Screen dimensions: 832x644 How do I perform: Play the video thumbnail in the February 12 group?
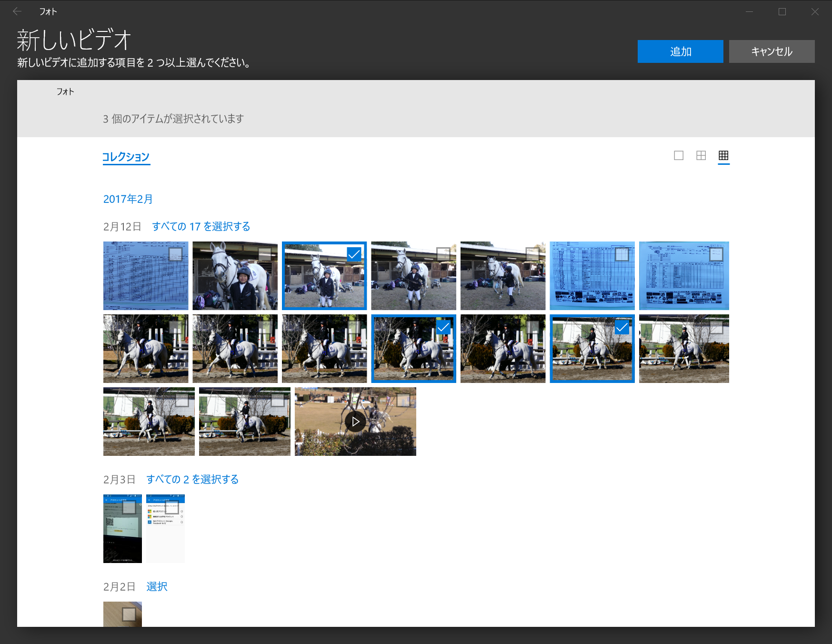[x=355, y=422]
